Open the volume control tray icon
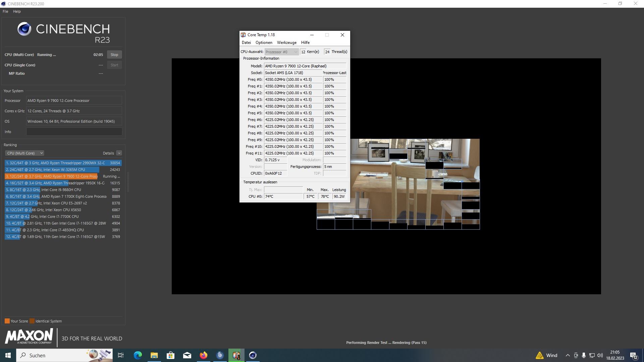644x362 pixels. pyautogui.click(x=600, y=355)
